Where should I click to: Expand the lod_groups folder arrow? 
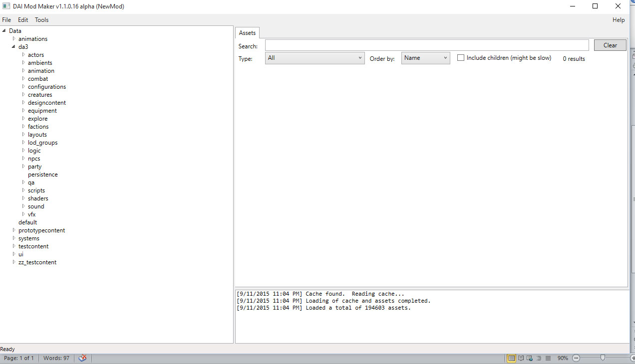point(23,143)
